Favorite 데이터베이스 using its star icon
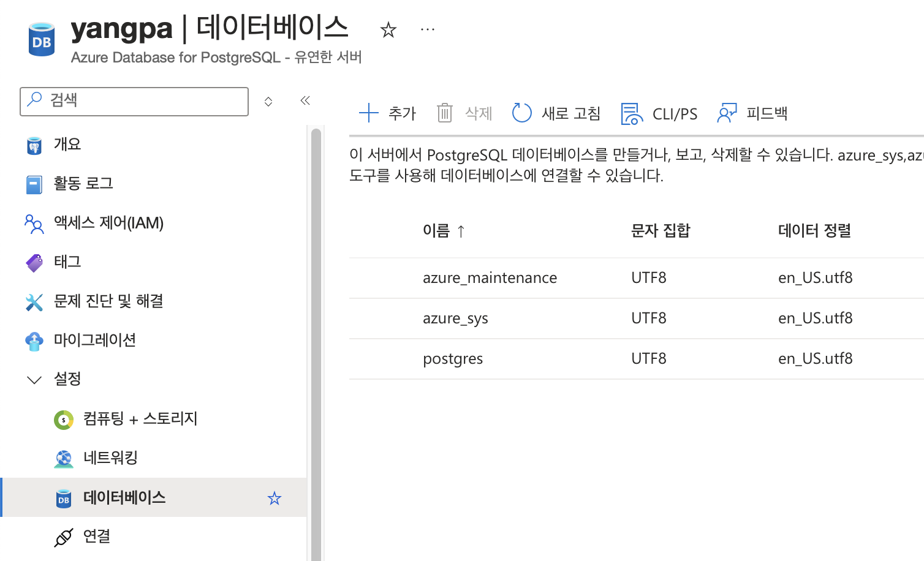The width and height of the screenshot is (924, 561). point(275,498)
